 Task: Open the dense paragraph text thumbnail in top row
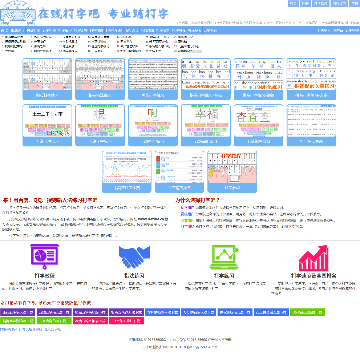pyautogui.click(x=153, y=74)
